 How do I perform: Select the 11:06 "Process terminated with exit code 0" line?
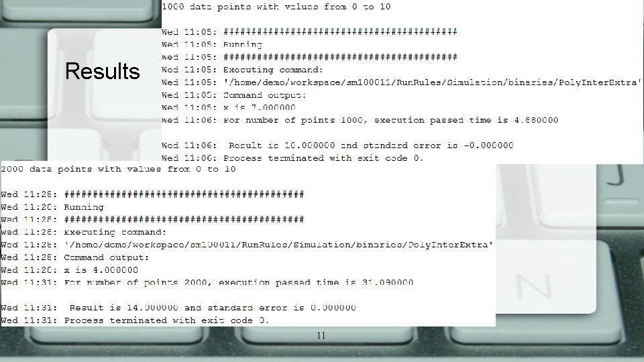292,158
